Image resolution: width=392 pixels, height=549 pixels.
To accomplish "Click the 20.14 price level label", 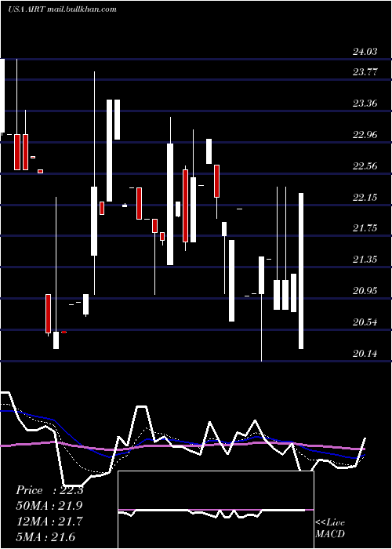I will 365,353.
